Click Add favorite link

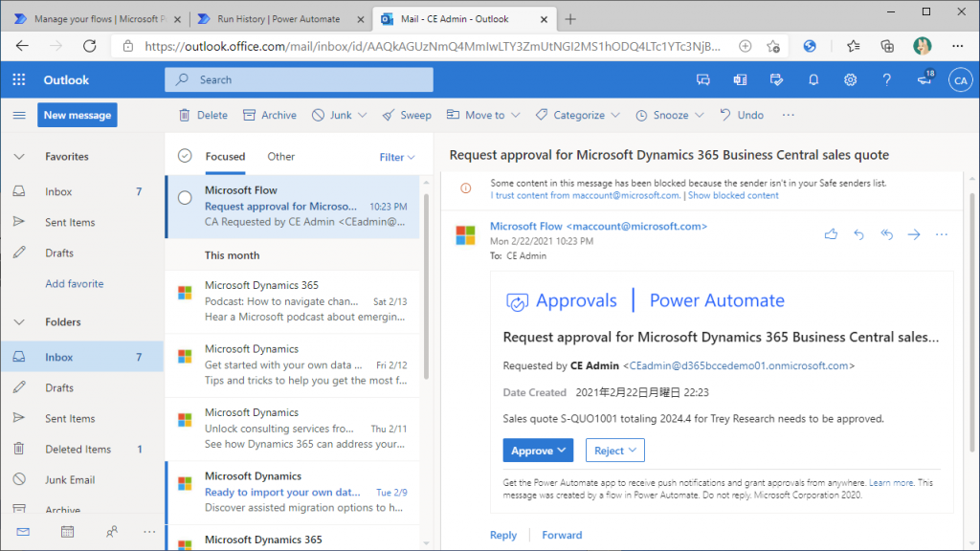(x=75, y=283)
